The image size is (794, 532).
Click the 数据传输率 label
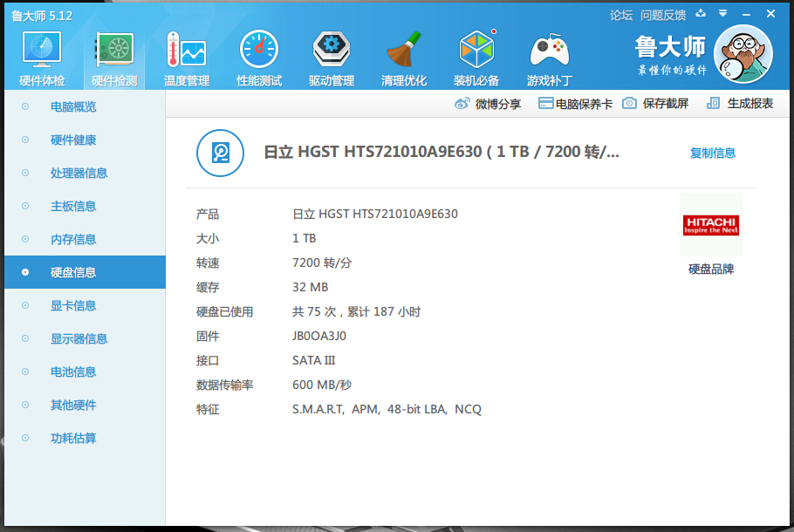(224, 385)
